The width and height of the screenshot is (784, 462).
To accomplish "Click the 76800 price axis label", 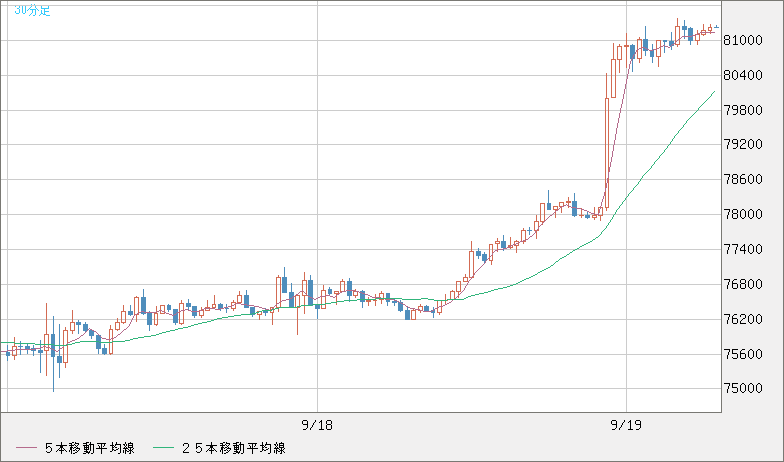I will (x=743, y=284).
